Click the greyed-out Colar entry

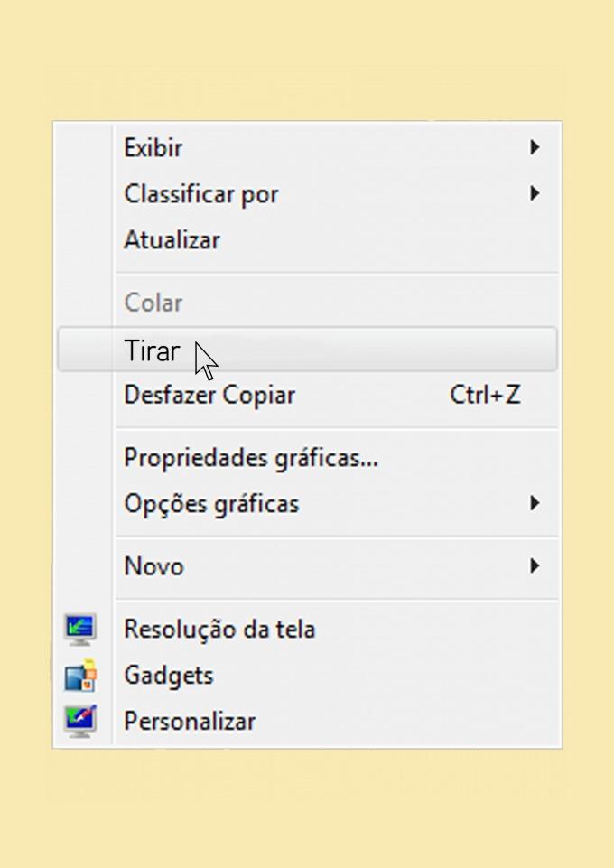[153, 303]
